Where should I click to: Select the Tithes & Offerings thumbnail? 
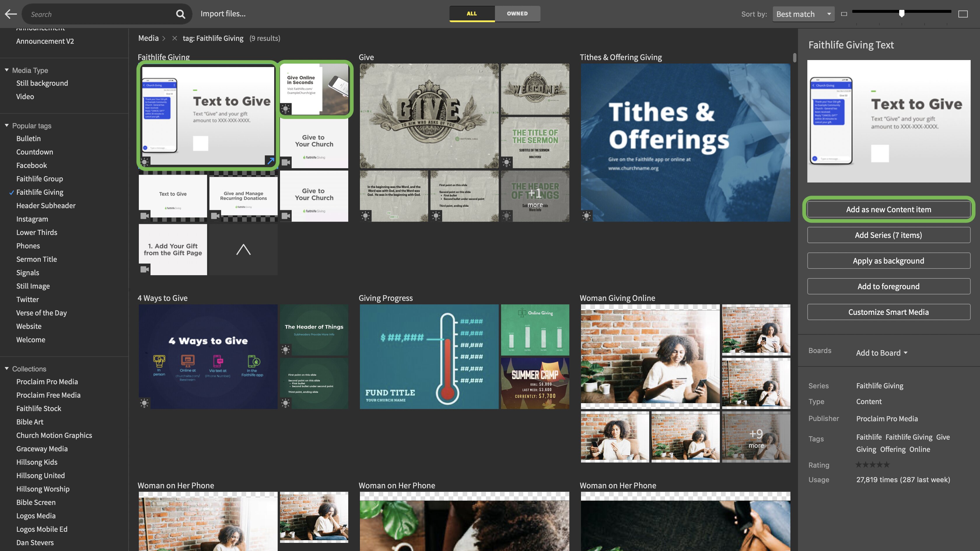[x=685, y=142]
